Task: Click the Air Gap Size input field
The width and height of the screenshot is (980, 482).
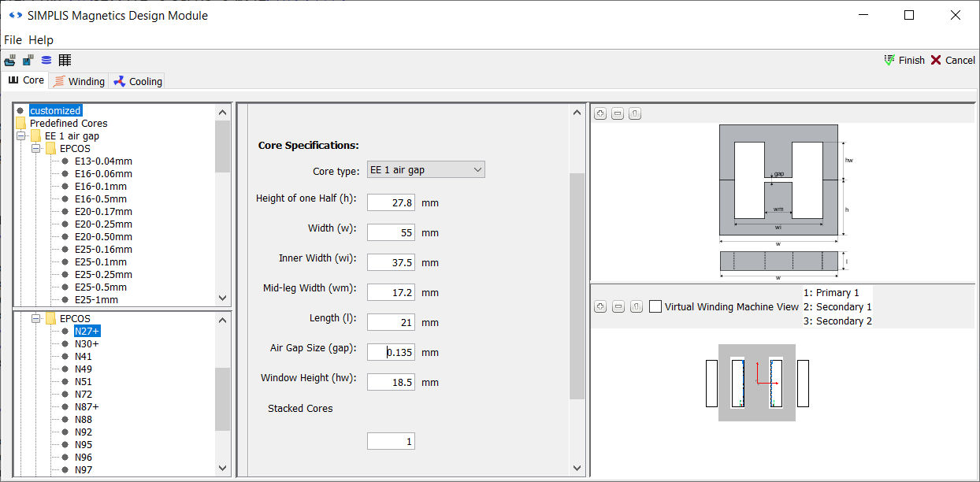Action: click(x=391, y=352)
